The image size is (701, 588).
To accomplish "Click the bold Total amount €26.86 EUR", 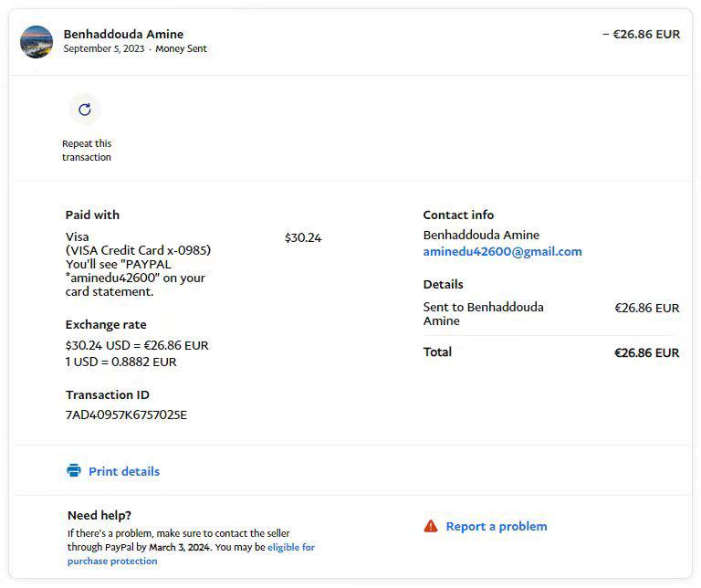I will click(646, 352).
